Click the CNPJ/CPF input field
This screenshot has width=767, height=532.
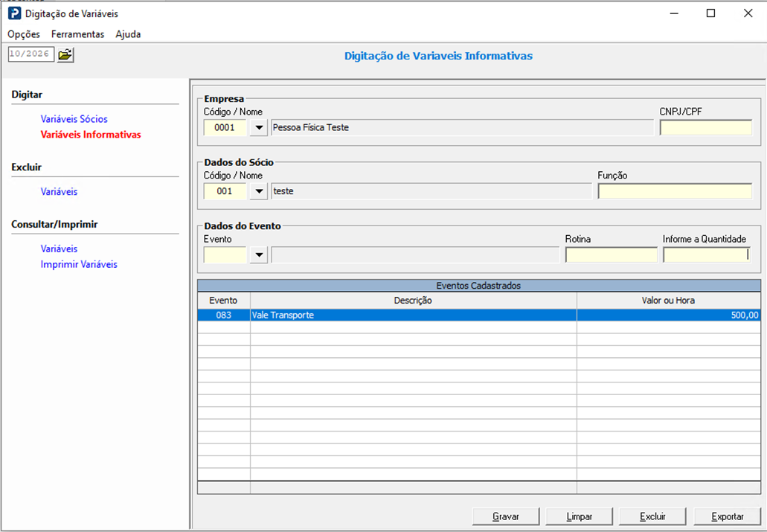coord(706,128)
